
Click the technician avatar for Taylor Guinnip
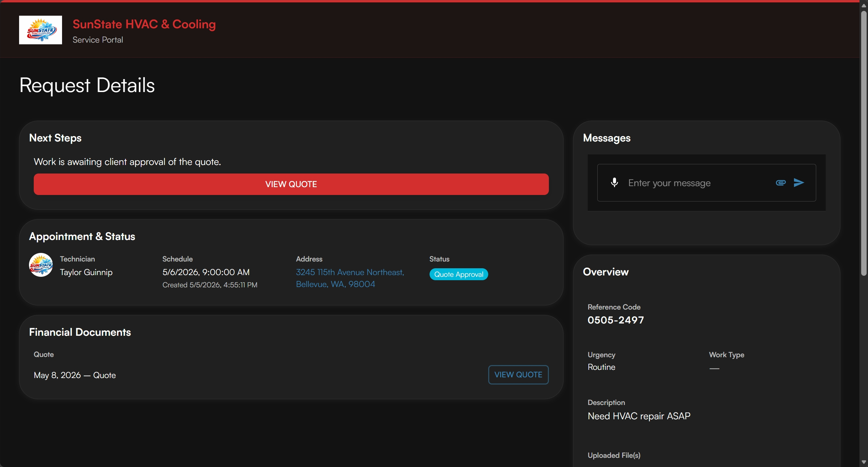point(41,265)
